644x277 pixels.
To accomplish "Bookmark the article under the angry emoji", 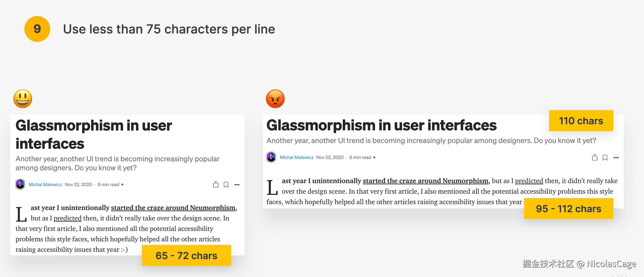I will pos(605,158).
